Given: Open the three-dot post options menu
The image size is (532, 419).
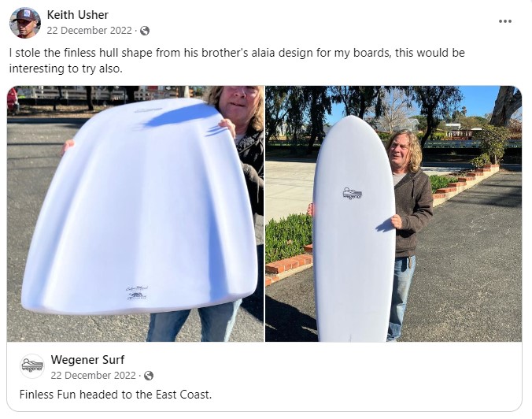Looking at the screenshot, I should coord(505,21).
